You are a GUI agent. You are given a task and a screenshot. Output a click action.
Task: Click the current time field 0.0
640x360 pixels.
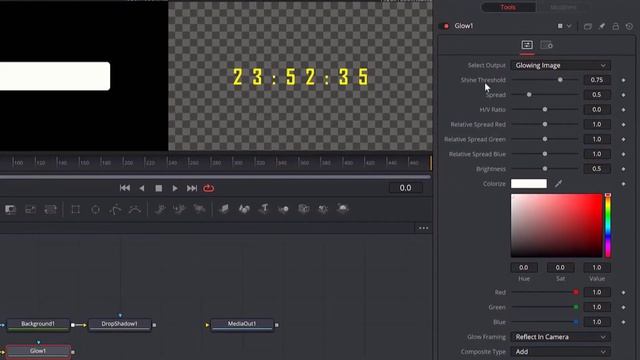405,188
